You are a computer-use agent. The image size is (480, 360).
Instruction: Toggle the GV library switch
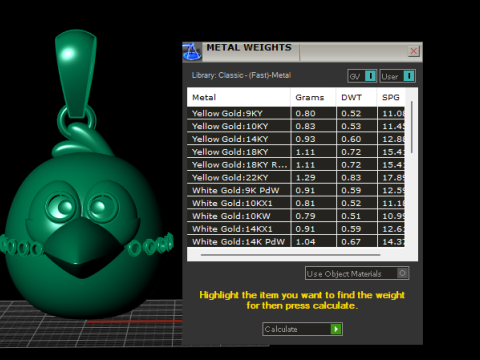[362, 76]
